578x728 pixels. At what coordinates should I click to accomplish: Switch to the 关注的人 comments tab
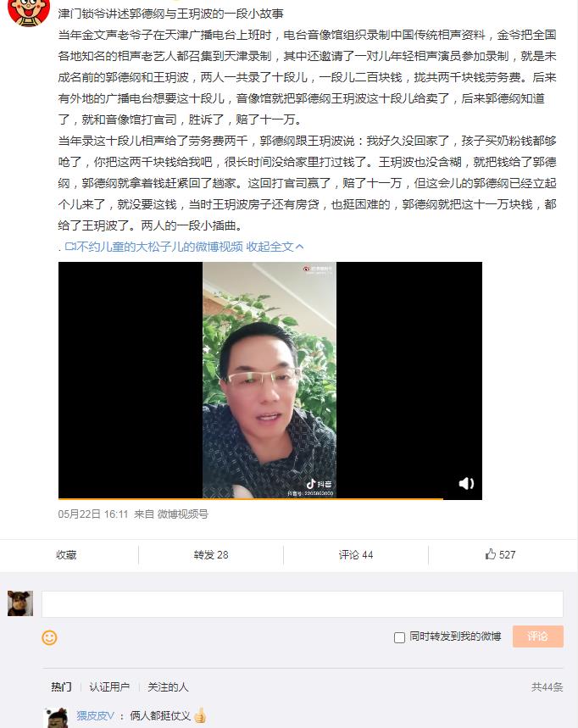pyautogui.click(x=168, y=686)
